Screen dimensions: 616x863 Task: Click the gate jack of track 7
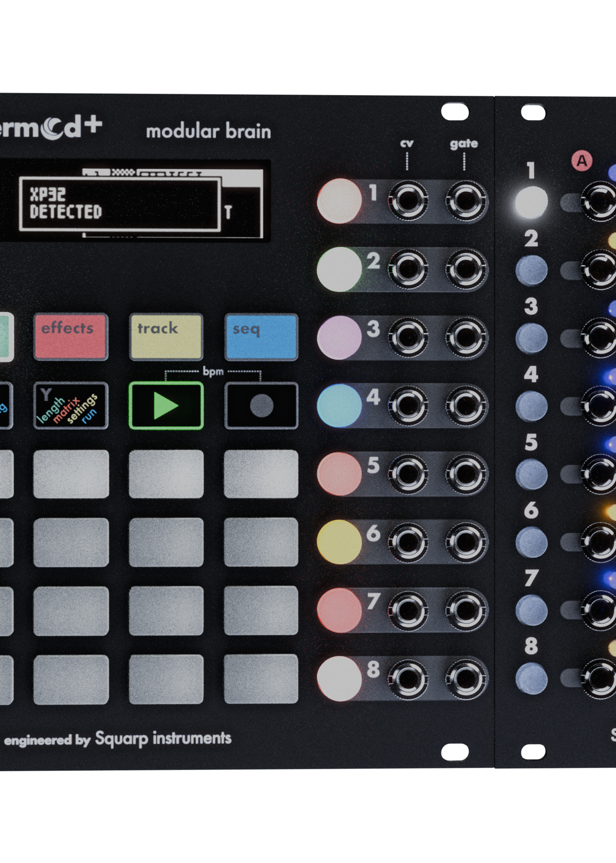466,610
